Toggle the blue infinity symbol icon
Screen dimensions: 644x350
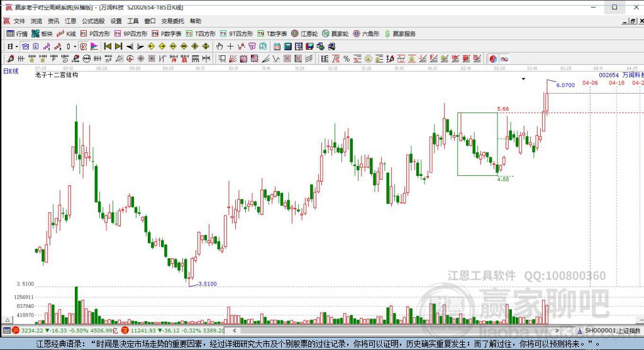pyautogui.click(x=504, y=58)
